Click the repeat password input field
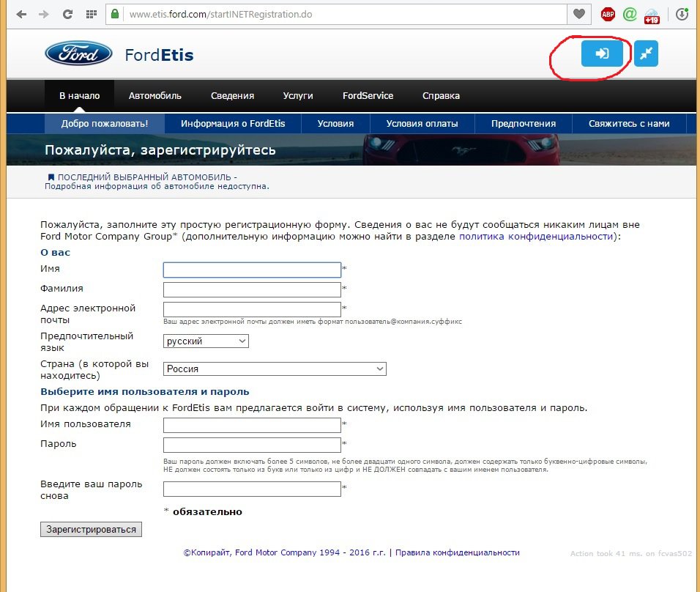 tap(252, 489)
